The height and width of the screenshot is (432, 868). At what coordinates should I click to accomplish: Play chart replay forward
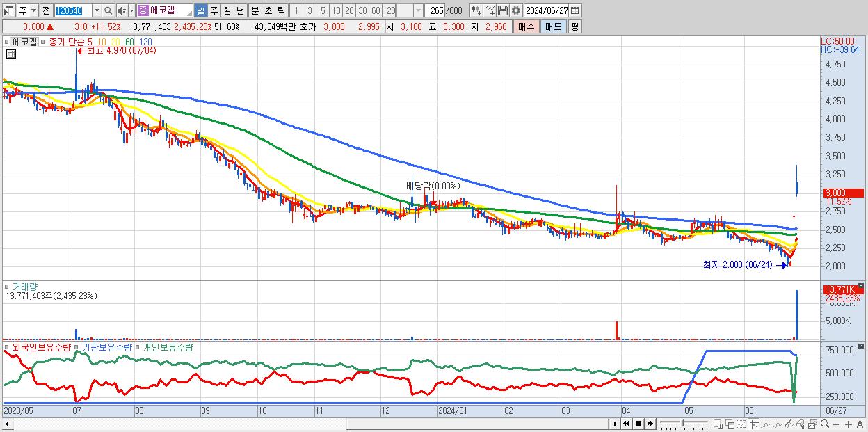[616, 424]
